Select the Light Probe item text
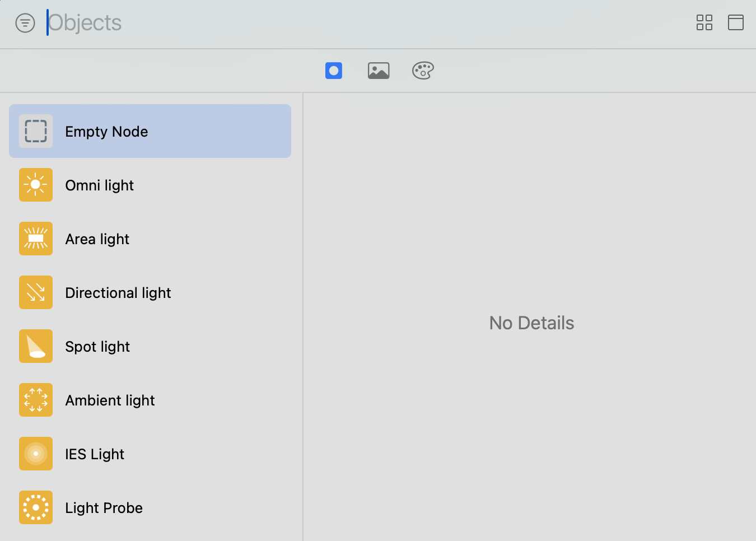This screenshot has width=756, height=541. click(x=104, y=508)
